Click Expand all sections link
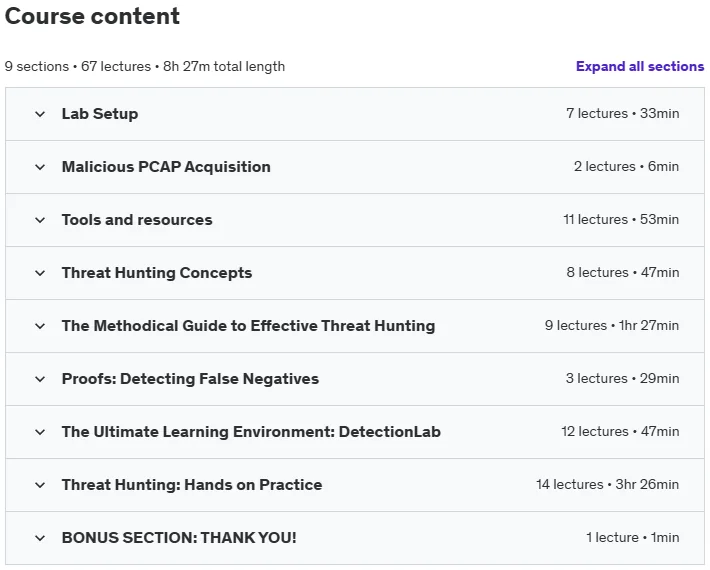This screenshot has height=570, width=710. tap(640, 67)
